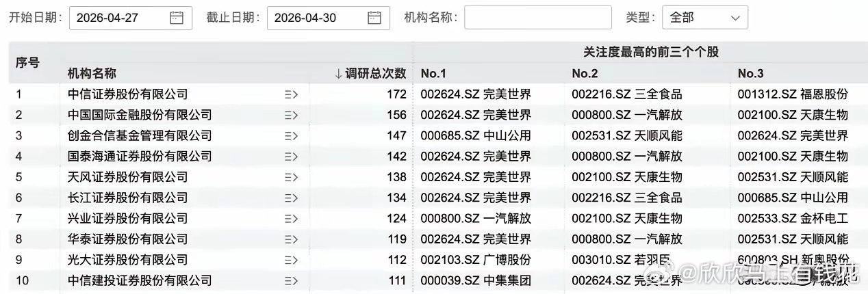This screenshot has height=294, width=868.
Task: Select 中信建投证券股份有限公司 row name
Action: coord(140,280)
